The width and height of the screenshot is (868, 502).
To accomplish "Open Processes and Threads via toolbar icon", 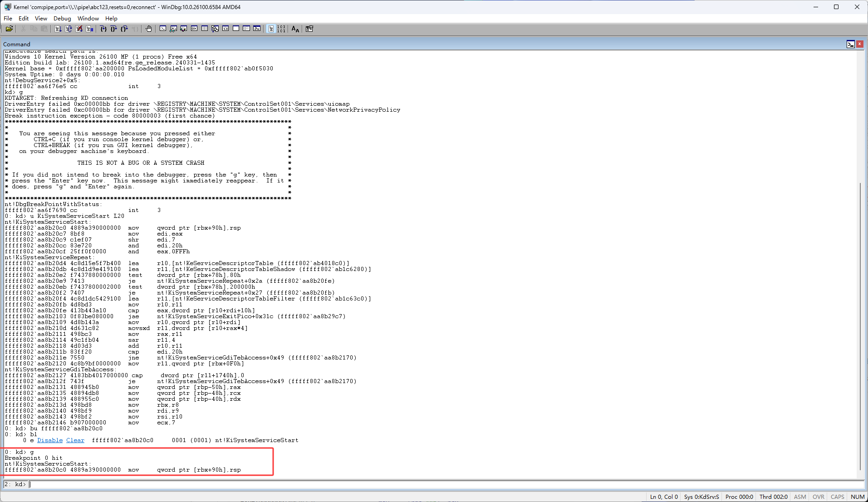I will 246,29.
